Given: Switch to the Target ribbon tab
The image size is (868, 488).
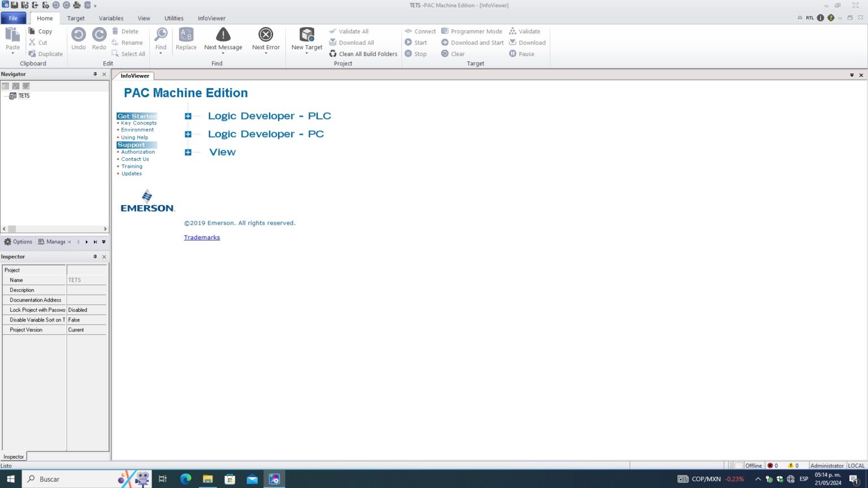Looking at the screenshot, I should 76,18.
